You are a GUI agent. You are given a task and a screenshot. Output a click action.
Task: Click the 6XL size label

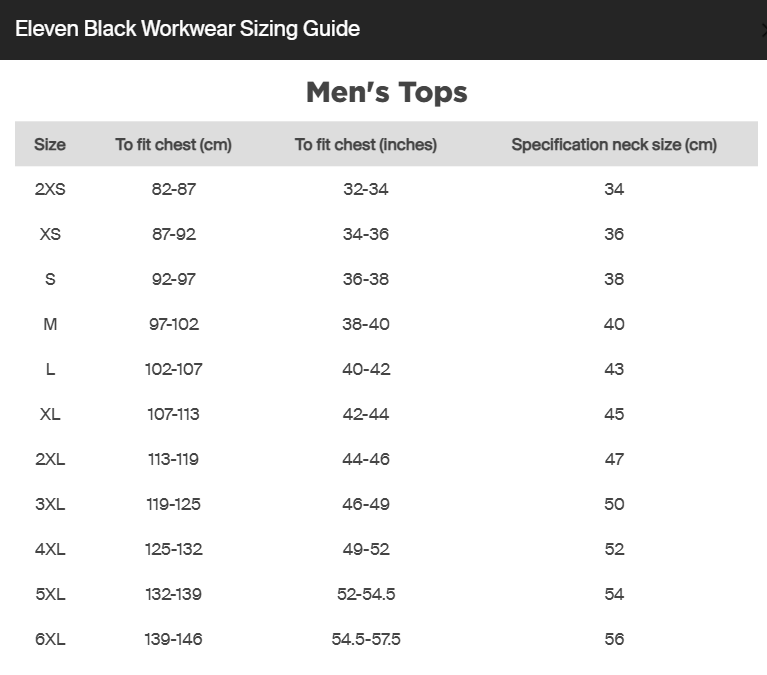(x=50, y=639)
